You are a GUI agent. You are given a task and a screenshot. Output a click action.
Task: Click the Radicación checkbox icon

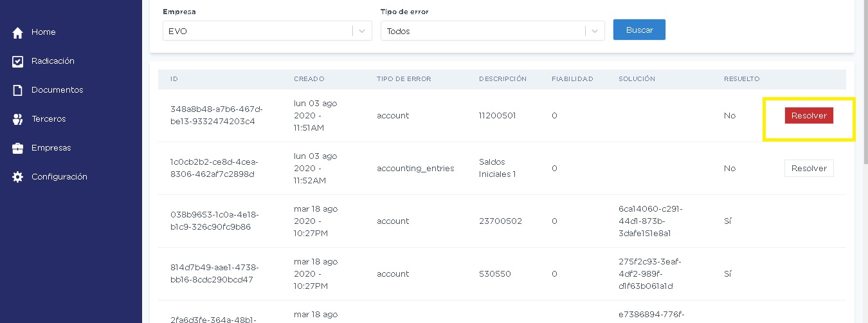[18, 61]
